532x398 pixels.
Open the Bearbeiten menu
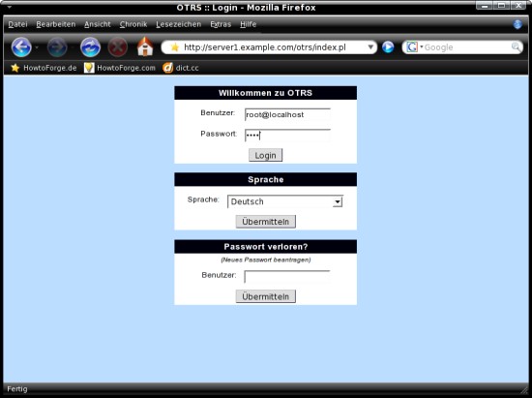(x=56, y=24)
